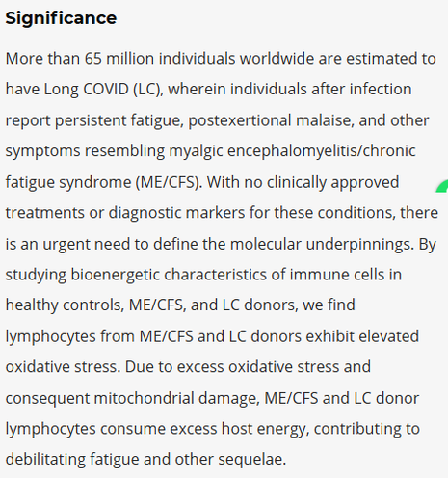This screenshot has width=448, height=478.
Task: Click the term "myalgic encephalomyelitis/chronic"
Action: pos(292,151)
